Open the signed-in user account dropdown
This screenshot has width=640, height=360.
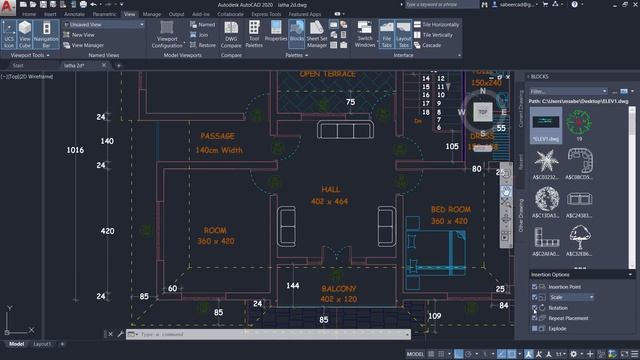515,4
